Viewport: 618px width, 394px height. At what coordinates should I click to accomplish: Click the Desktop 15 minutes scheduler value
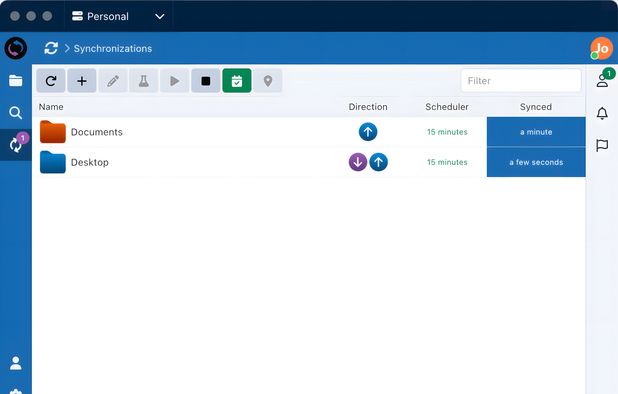click(x=447, y=162)
